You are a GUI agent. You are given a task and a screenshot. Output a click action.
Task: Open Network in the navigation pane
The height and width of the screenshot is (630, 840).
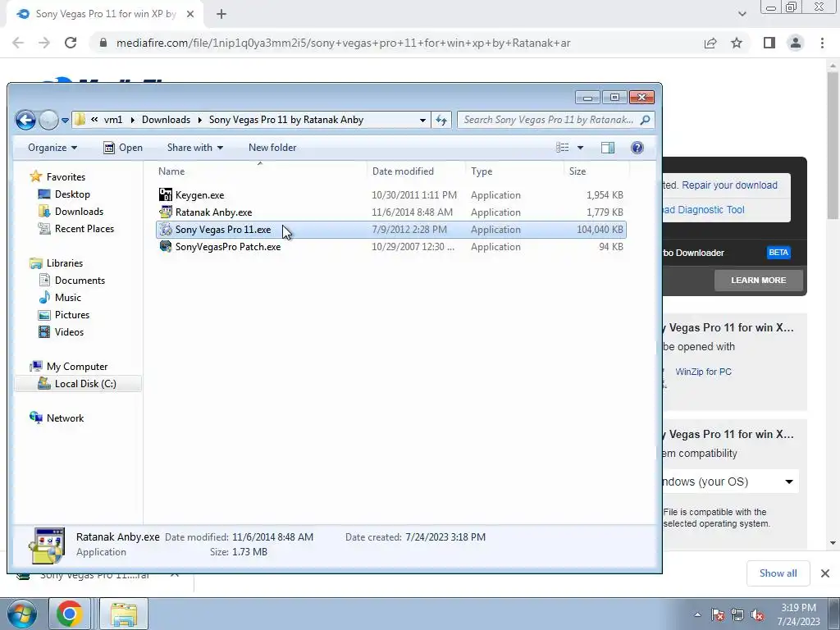[57, 418]
